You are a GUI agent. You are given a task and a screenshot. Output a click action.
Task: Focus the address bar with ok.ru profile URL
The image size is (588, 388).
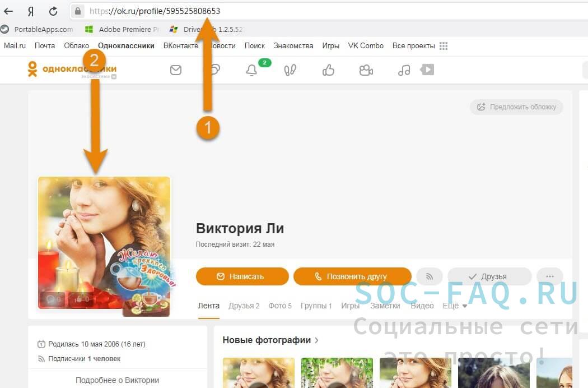click(330, 11)
